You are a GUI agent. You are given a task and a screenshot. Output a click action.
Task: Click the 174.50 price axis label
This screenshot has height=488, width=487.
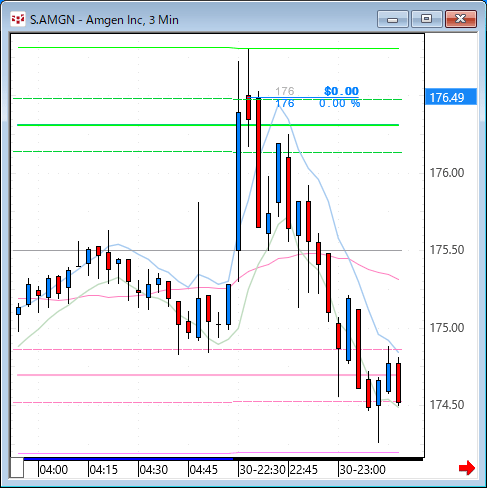pyautogui.click(x=447, y=405)
